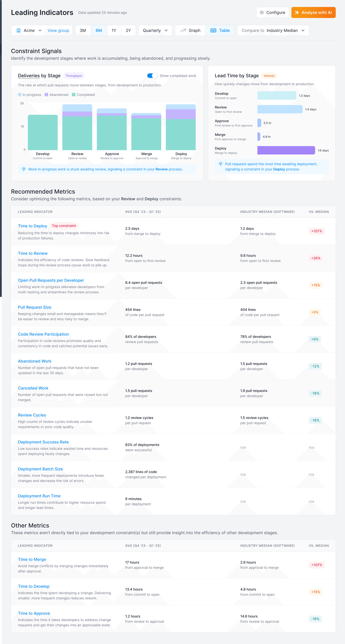The image size is (345, 644).
Task: Toggle the Abandoned legend item
Action: click(x=57, y=95)
